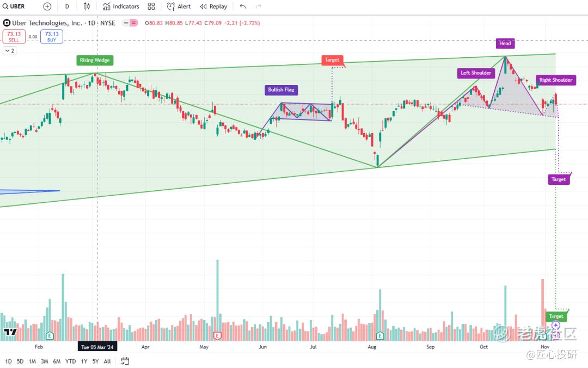
Task: Click the 0.00 spread value
Action: (33, 37)
